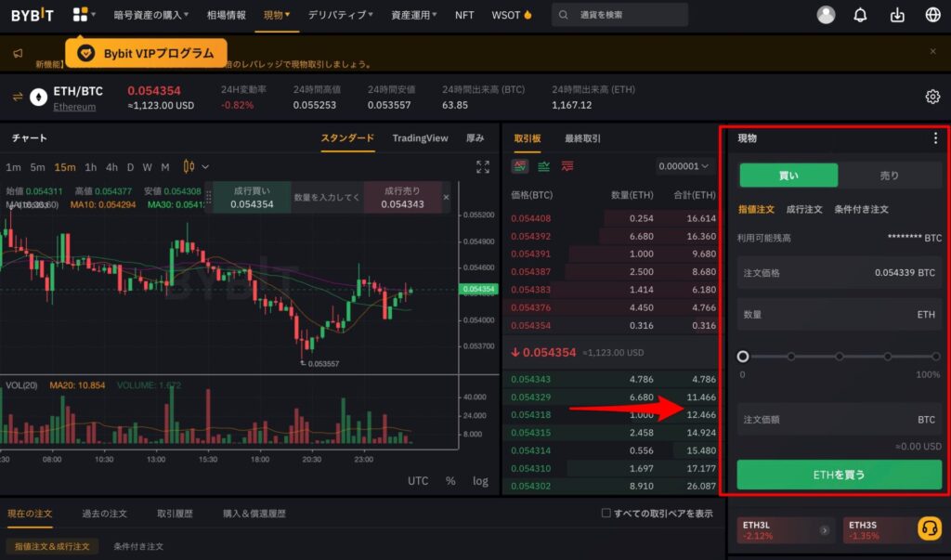The height and width of the screenshot is (560, 951).
Task: Set order amount slider to 100%
Action: [x=936, y=356]
